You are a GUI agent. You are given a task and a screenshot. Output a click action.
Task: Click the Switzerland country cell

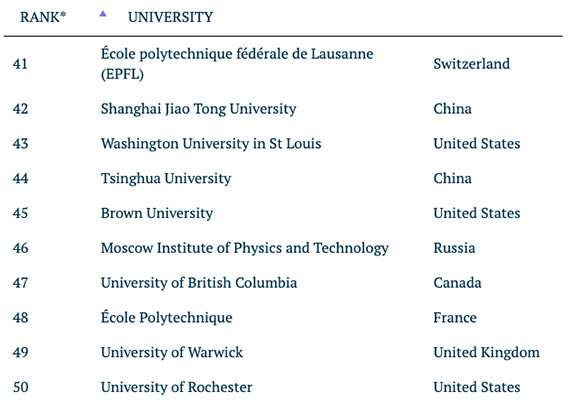click(x=471, y=64)
